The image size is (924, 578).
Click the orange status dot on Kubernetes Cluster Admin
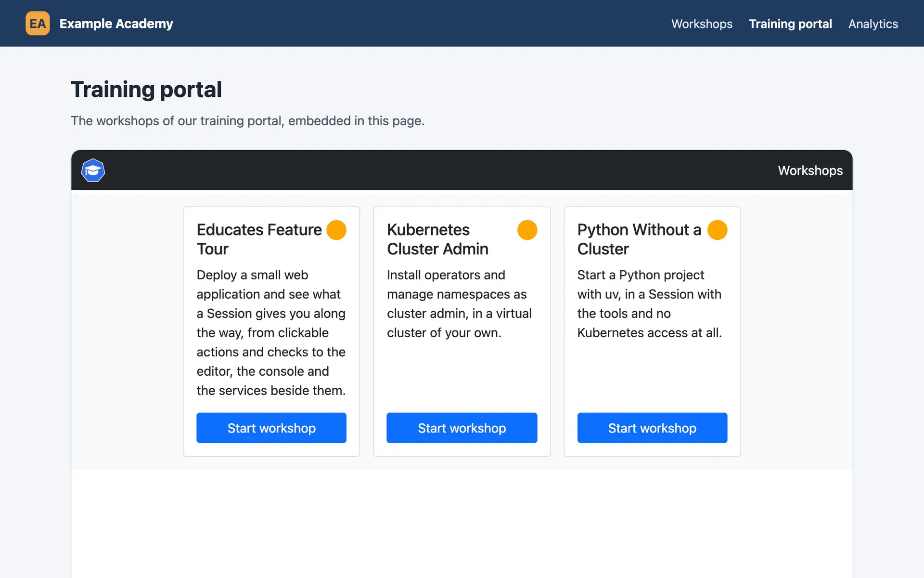pyautogui.click(x=527, y=230)
